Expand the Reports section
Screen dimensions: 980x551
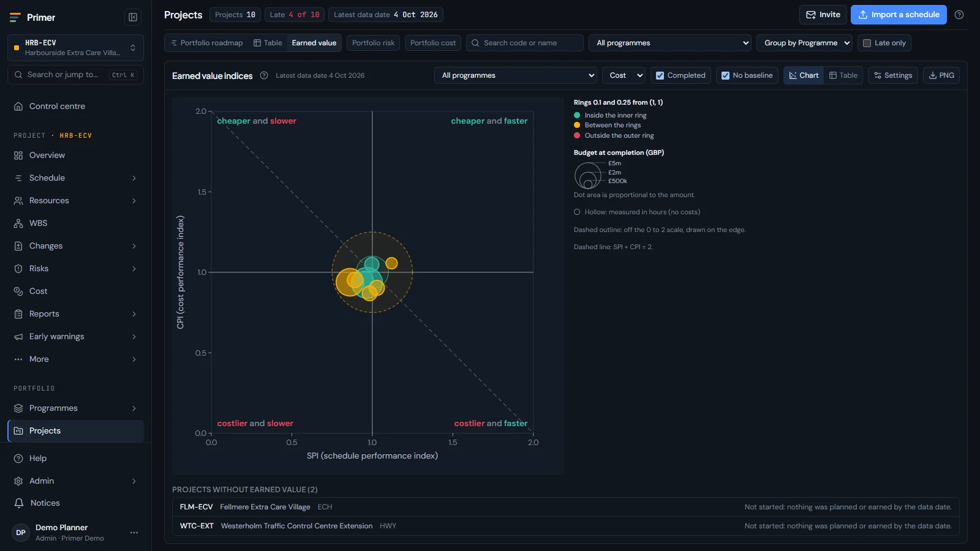[76, 313]
